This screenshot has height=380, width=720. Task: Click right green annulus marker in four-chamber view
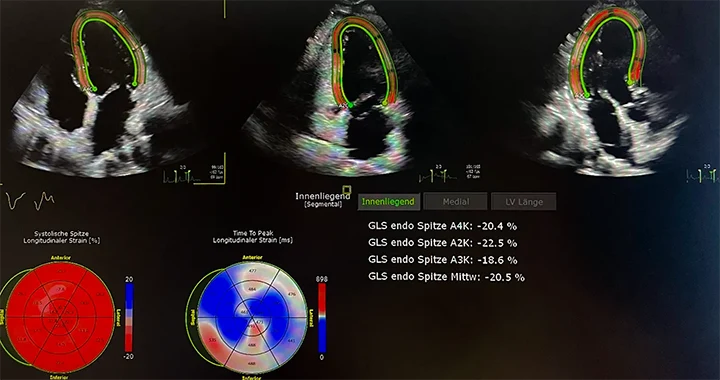point(135,84)
